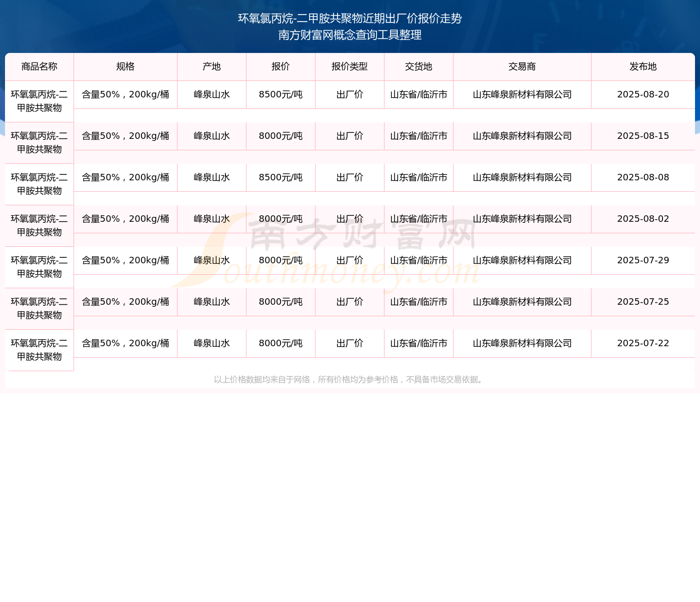Select the date 2025-08-02 cell

tap(643, 219)
